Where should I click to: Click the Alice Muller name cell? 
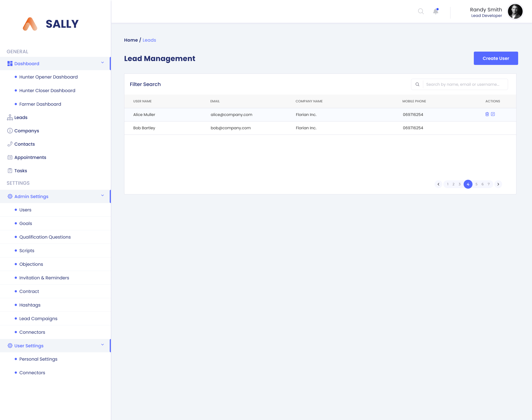[144, 115]
